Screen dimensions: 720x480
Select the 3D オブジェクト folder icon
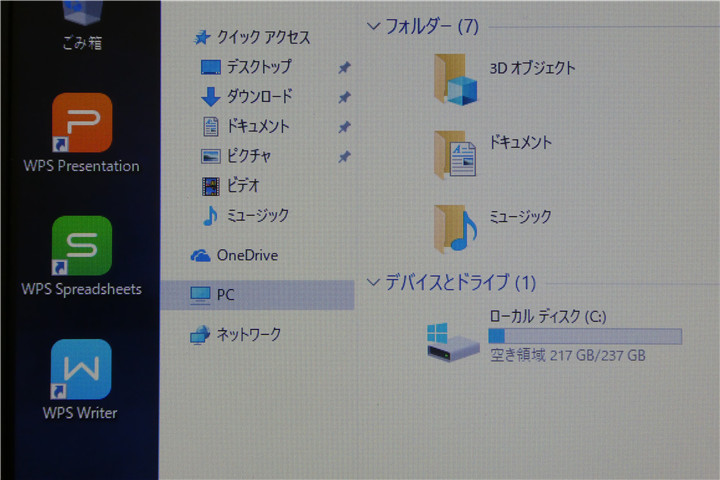[x=456, y=79]
